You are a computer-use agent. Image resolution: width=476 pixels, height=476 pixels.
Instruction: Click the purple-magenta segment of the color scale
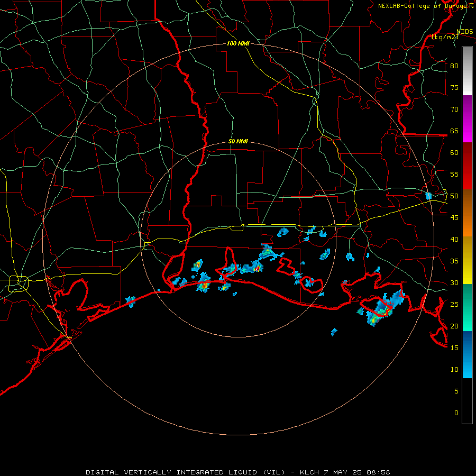click(467, 119)
